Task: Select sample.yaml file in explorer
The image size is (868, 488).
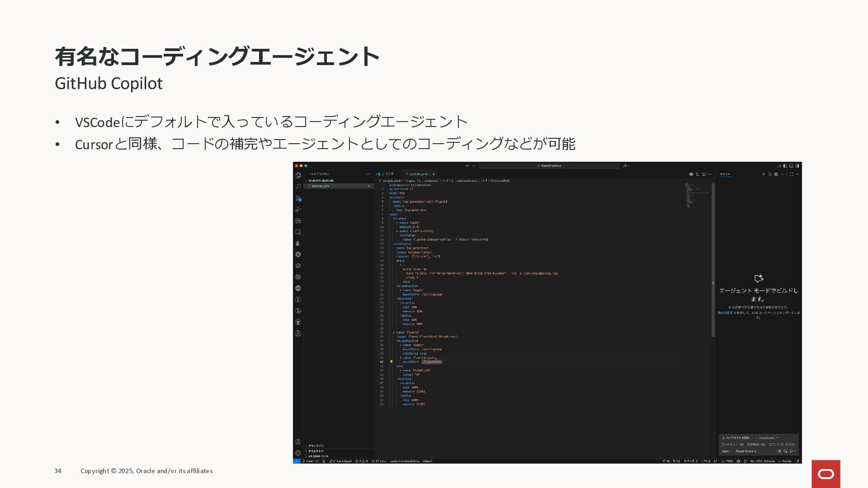Action: pos(320,186)
